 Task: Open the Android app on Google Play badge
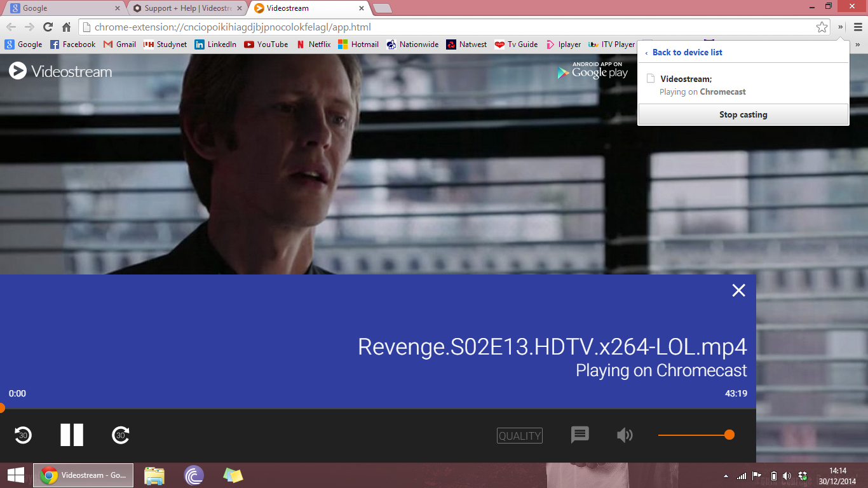coord(592,71)
